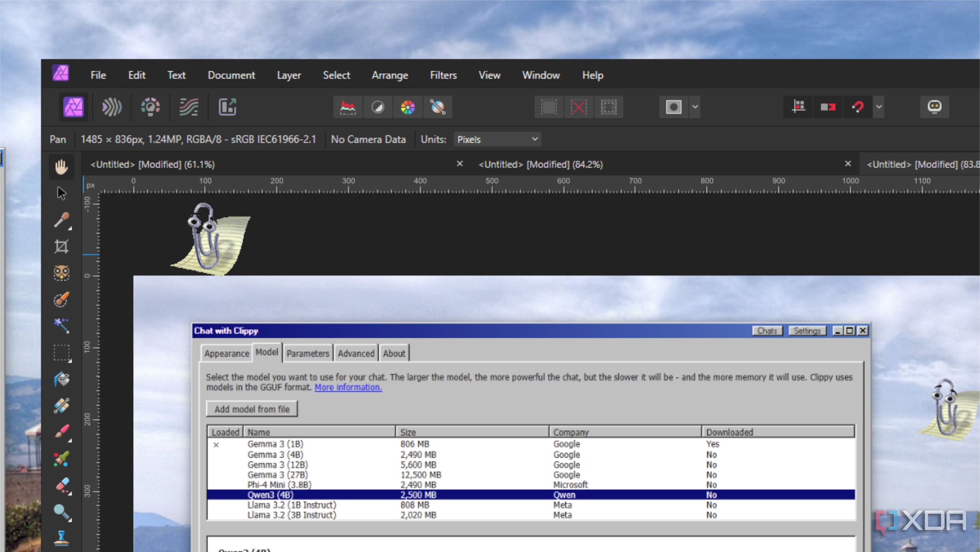Open the Snapping options dropdown arrow

879,107
